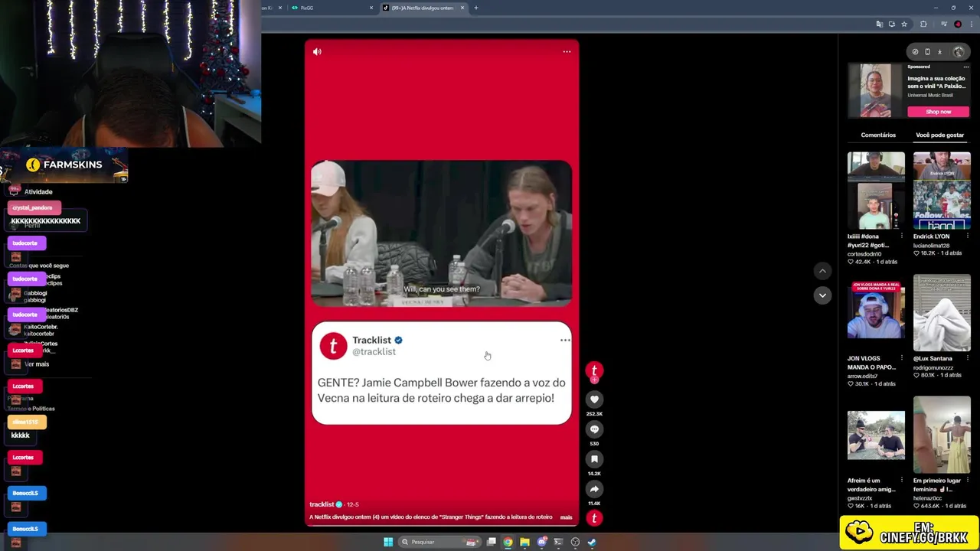The width and height of the screenshot is (980, 551).
Task: Open the tracklist username below the video
Action: [x=322, y=504]
